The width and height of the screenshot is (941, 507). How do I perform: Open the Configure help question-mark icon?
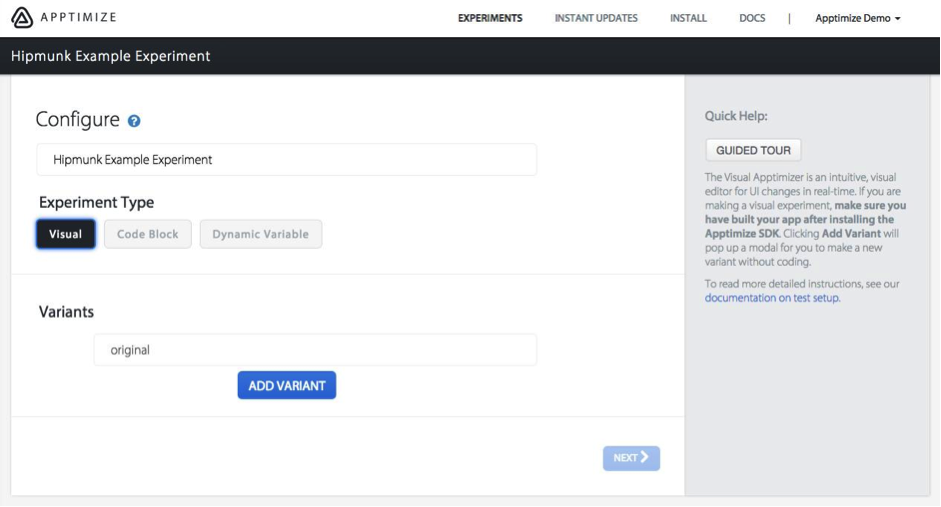(x=134, y=121)
